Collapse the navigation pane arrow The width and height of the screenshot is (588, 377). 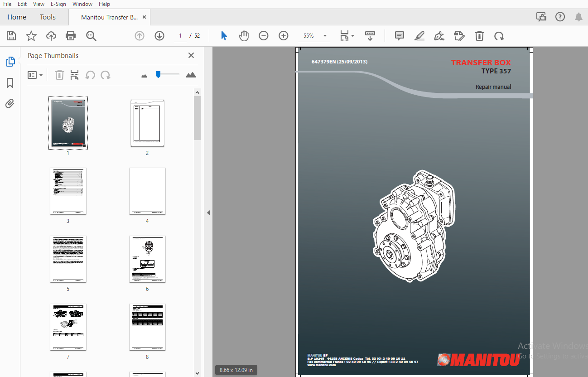click(x=208, y=213)
